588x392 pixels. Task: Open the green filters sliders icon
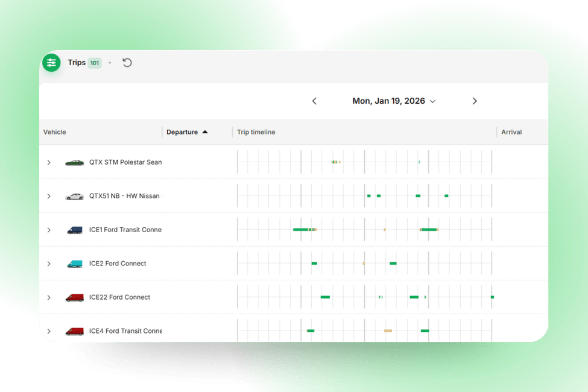click(51, 62)
